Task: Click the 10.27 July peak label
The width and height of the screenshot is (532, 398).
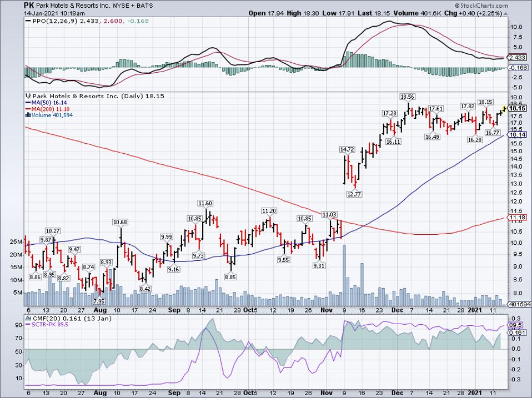Action: (x=53, y=231)
